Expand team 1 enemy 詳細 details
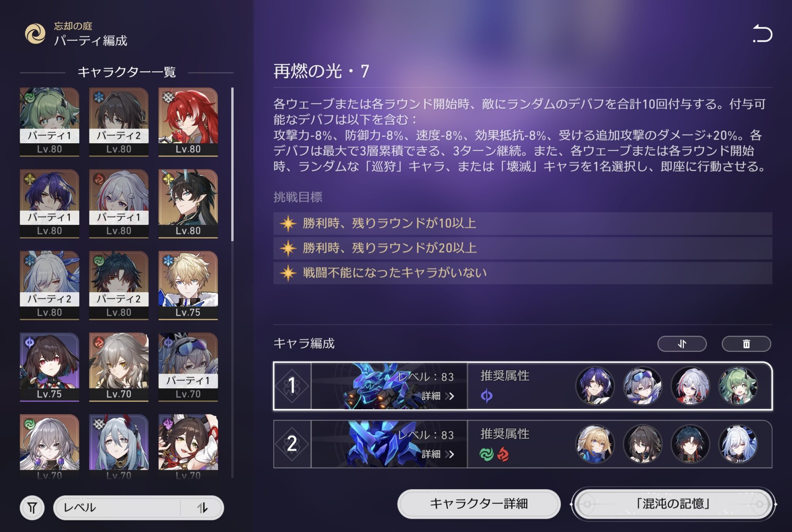792x532 pixels. coord(438,396)
